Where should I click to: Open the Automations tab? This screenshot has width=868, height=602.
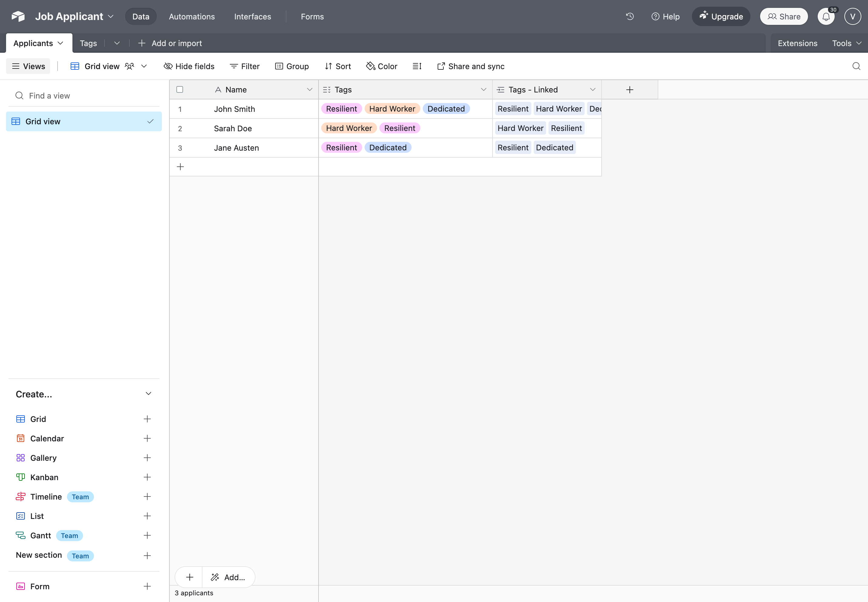pos(192,17)
